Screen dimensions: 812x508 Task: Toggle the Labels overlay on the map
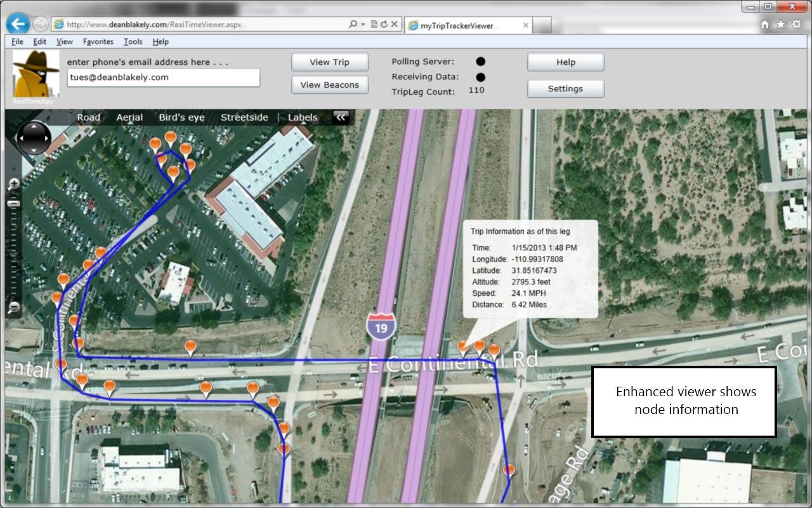click(302, 117)
